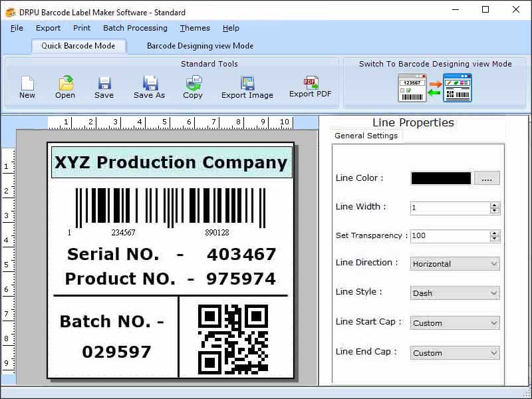
Task: Select the vertical divider line beside QR code
Action: 178,336
